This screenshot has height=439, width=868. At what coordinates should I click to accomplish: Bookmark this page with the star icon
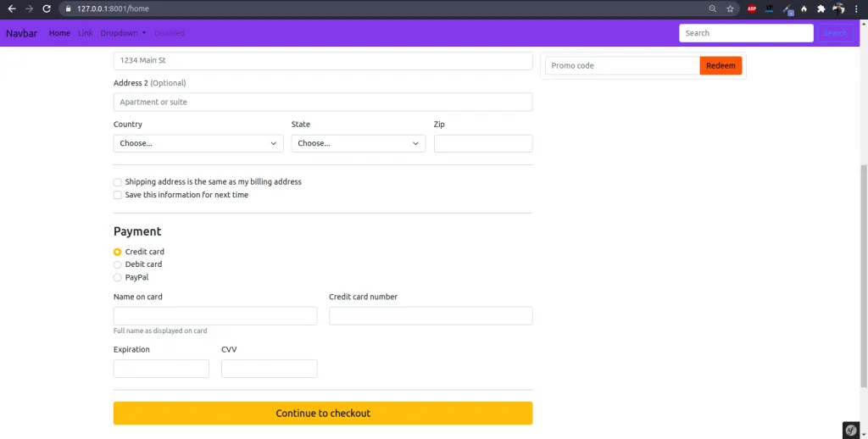tap(730, 8)
